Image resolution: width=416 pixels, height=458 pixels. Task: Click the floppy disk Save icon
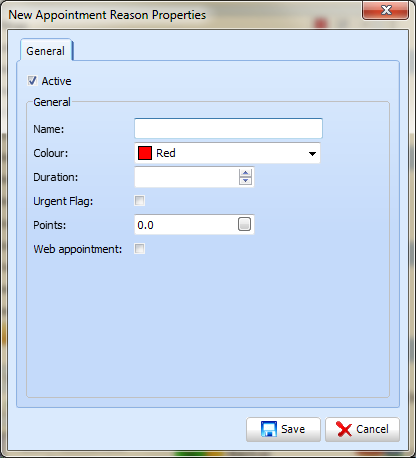coord(269,429)
